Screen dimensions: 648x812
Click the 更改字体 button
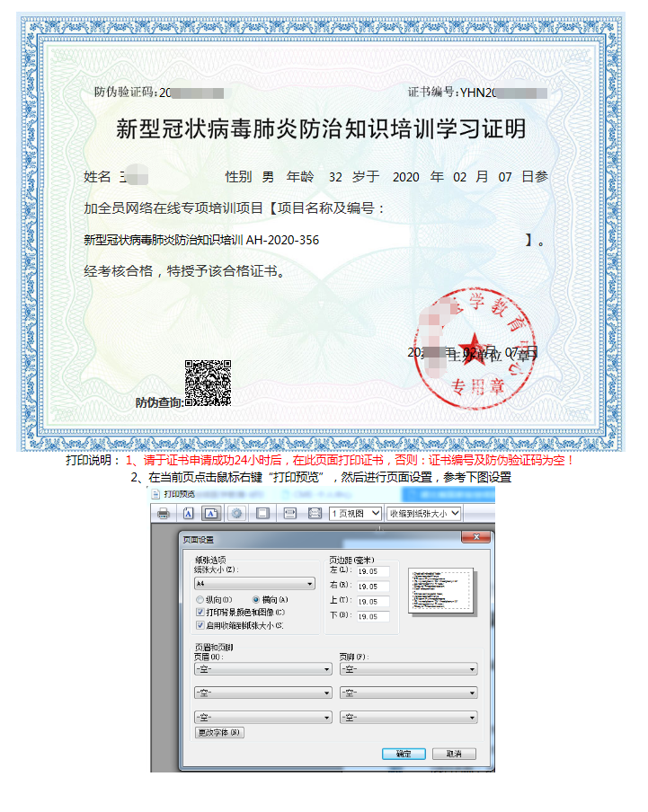tap(219, 732)
